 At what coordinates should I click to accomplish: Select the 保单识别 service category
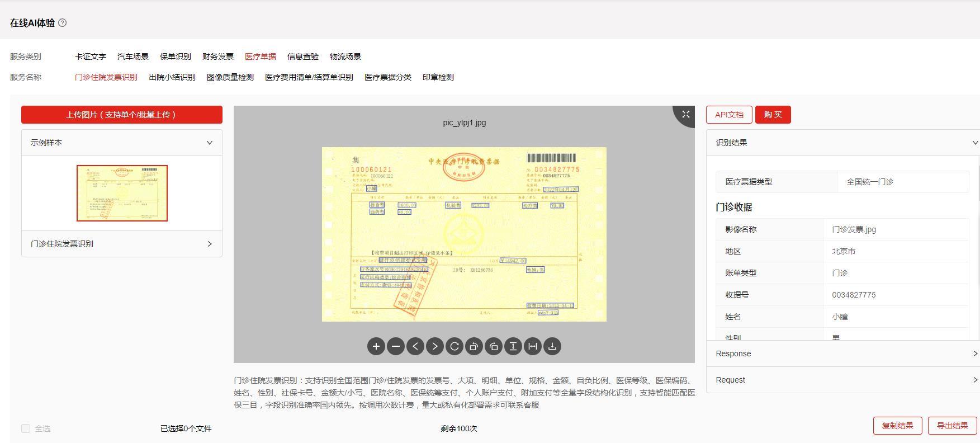176,56
